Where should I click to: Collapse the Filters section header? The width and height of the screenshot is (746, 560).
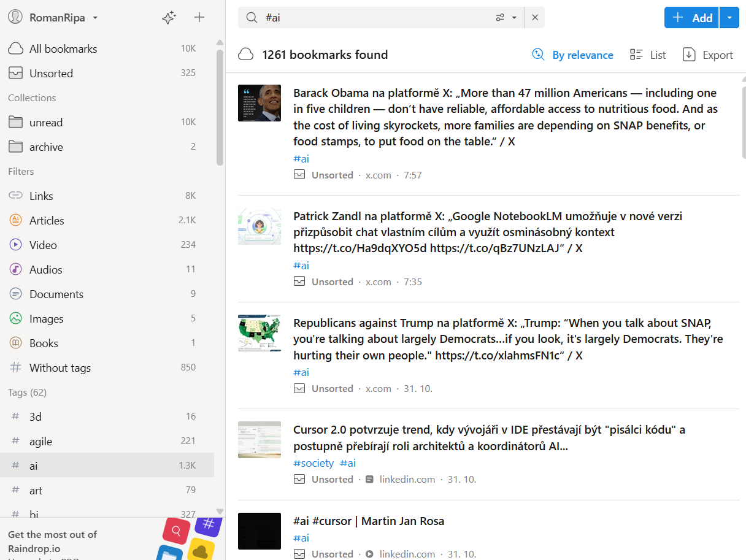click(21, 171)
